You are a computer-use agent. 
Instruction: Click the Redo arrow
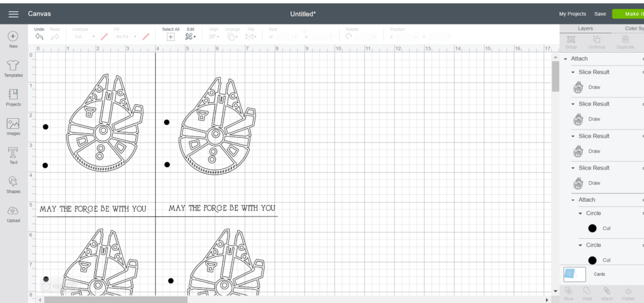point(55,37)
